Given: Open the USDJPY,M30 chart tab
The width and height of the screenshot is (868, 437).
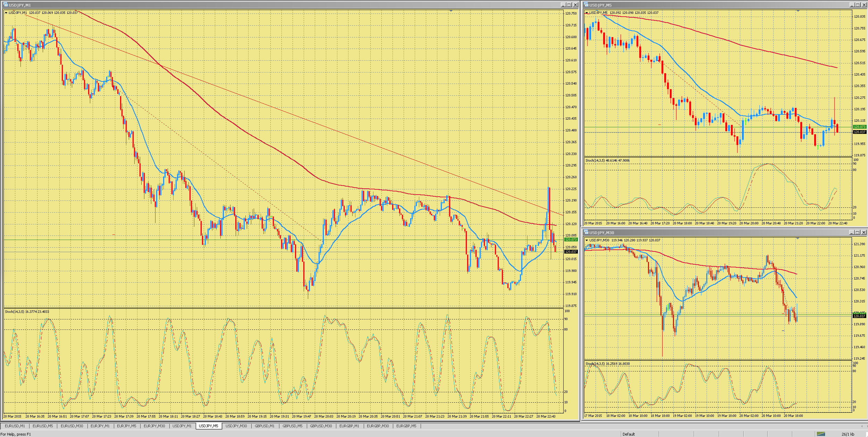Looking at the screenshot, I should pos(236,426).
